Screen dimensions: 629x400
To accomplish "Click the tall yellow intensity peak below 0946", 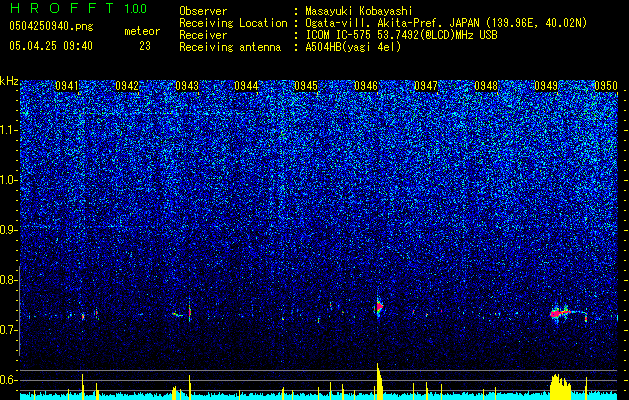I will [x=379, y=382].
